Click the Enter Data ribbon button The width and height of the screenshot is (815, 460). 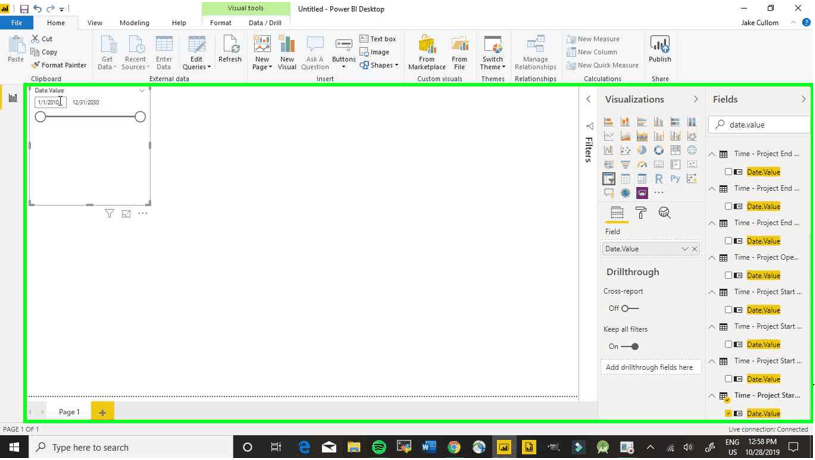tap(164, 53)
